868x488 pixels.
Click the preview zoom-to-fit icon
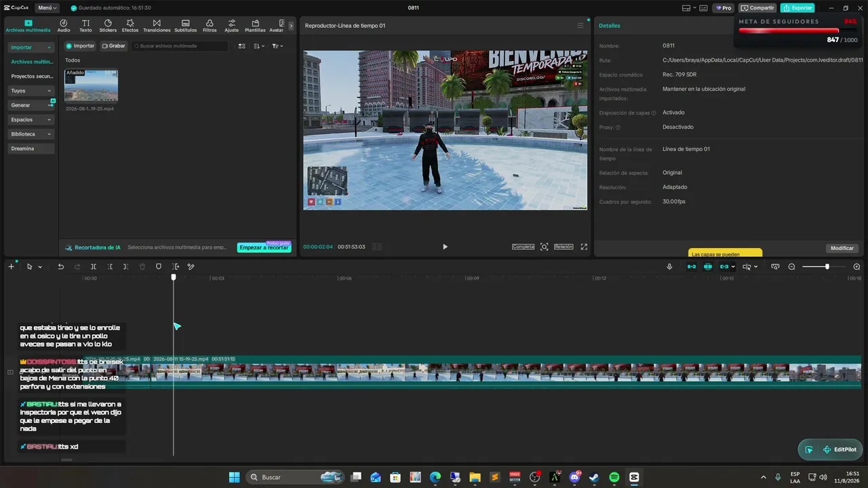[544, 247]
